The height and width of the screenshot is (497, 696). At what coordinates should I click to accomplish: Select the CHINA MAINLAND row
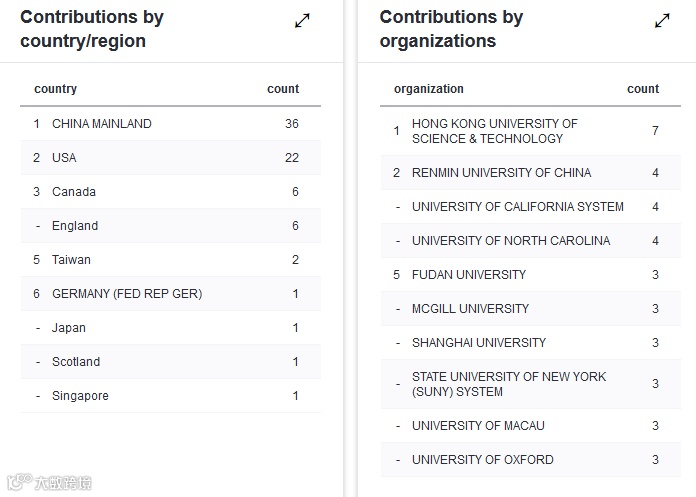102,124
